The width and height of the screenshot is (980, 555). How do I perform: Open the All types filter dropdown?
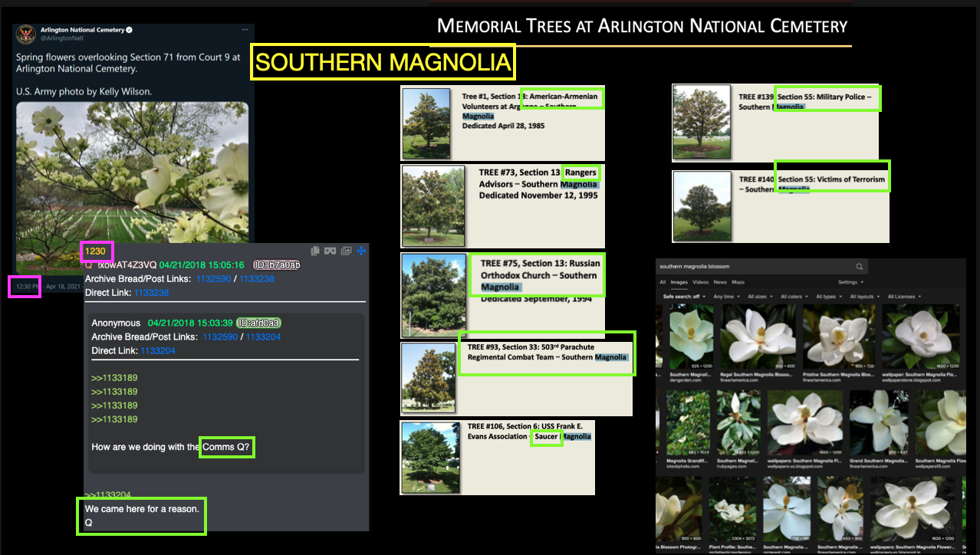coord(828,297)
